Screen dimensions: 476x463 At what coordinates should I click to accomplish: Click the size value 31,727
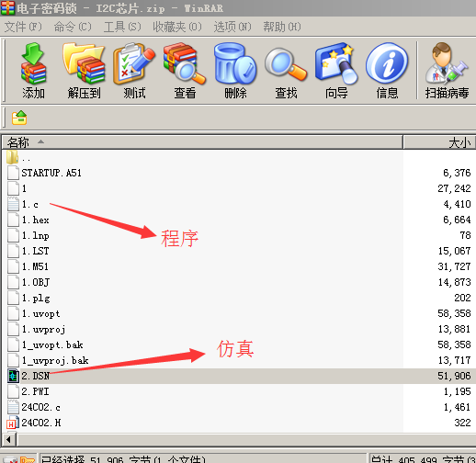pos(454,266)
